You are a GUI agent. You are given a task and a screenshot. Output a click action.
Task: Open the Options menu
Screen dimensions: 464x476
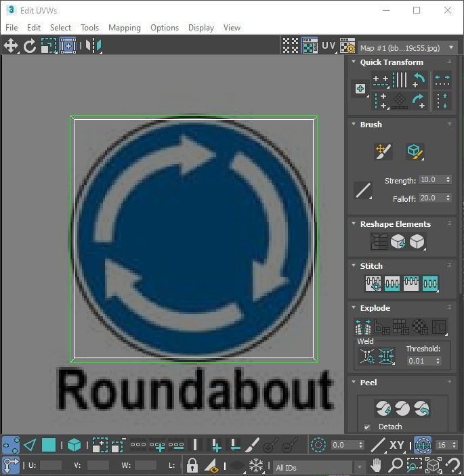[165, 28]
